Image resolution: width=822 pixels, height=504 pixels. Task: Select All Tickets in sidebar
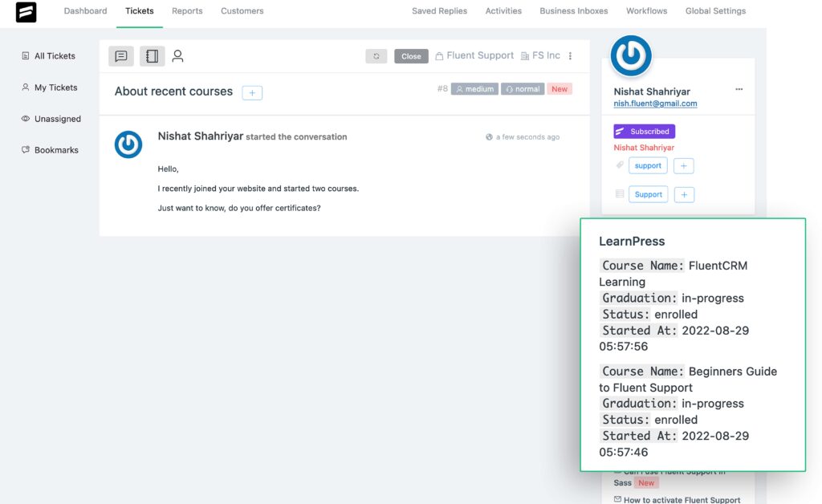49,56
